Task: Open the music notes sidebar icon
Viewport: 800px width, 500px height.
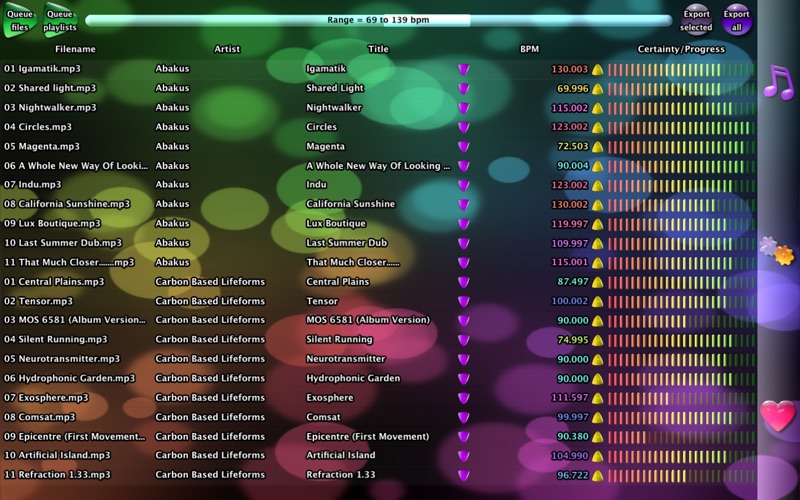Action: click(779, 82)
